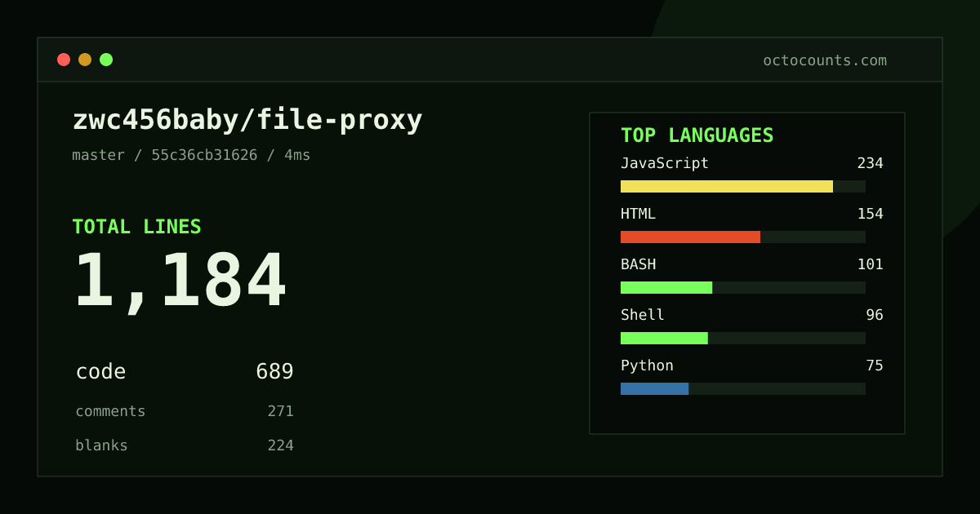
Task: Select the 1,184 total lines number
Action: coord(180,281)
